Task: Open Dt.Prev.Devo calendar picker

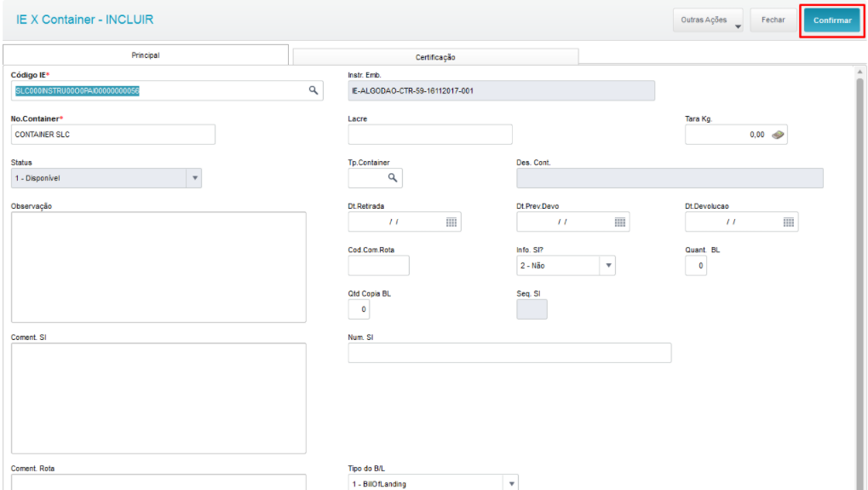Action: coord(620,222)
